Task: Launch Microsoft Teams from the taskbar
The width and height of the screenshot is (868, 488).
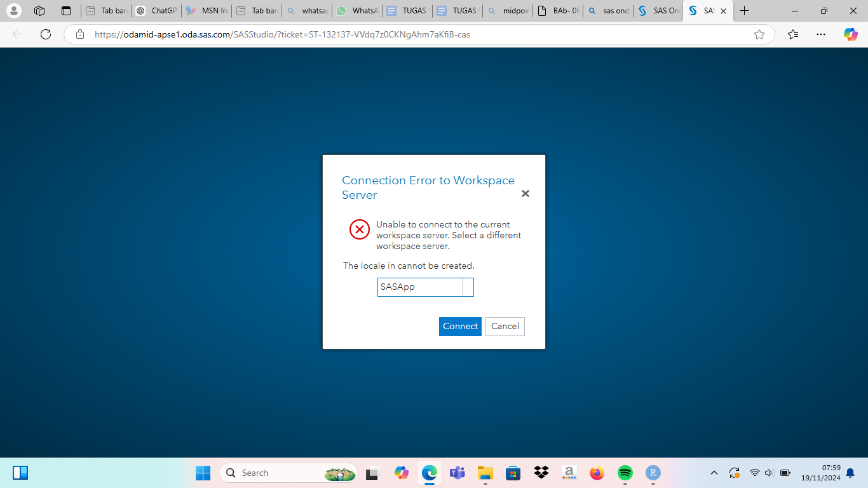Action: [x=457, y=473]
